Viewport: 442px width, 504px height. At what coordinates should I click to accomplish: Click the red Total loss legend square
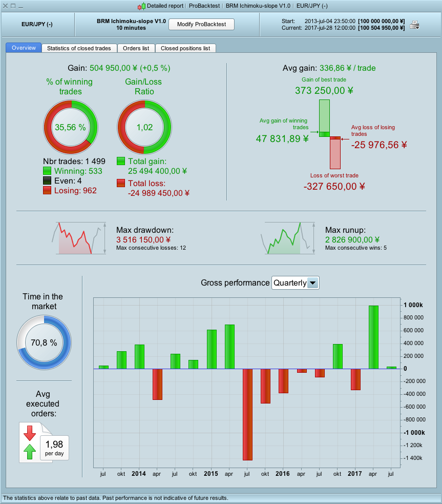coord(121,183)
